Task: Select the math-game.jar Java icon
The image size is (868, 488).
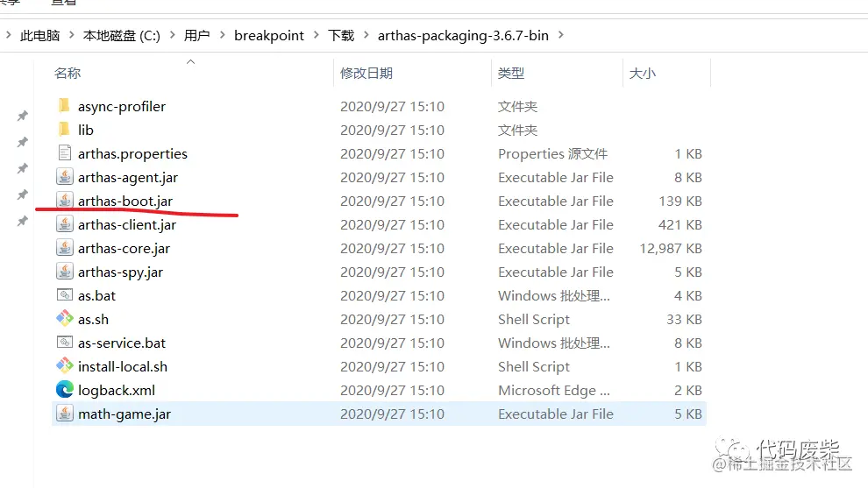Action: pyautogui.click(x=65, y=414)
